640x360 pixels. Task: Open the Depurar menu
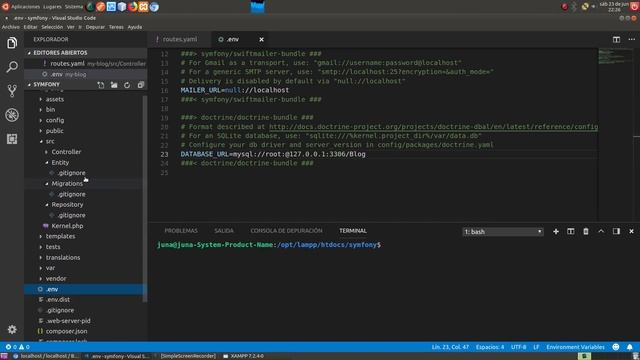pyautogui.click(x=95, y=27)
